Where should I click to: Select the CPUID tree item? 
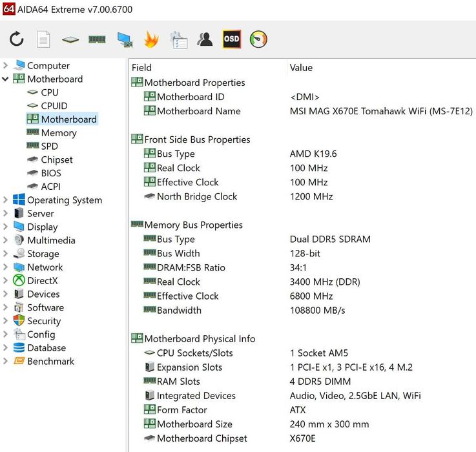[x=47, y=106]
